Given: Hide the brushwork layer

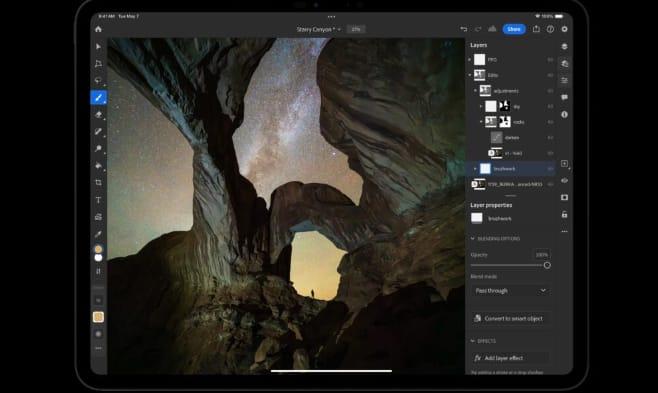Looking at the screenshot, I should click(550, 169).
